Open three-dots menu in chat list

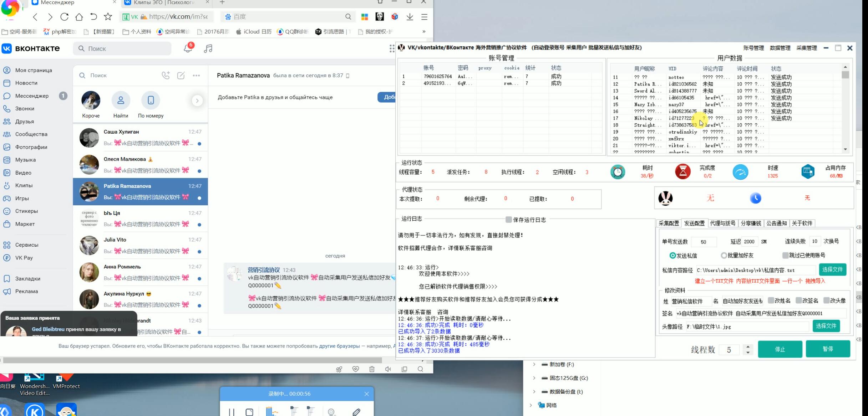click(196, 75)
